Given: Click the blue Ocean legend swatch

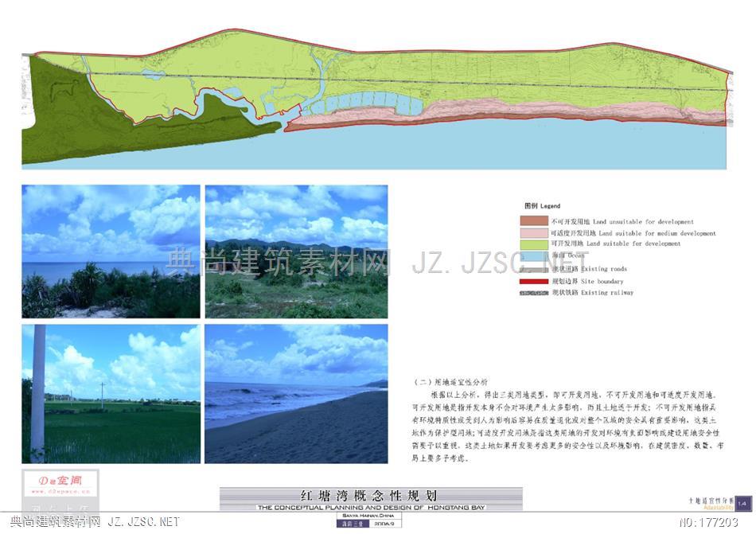Looking at the screenshot, I should [534, 256].
